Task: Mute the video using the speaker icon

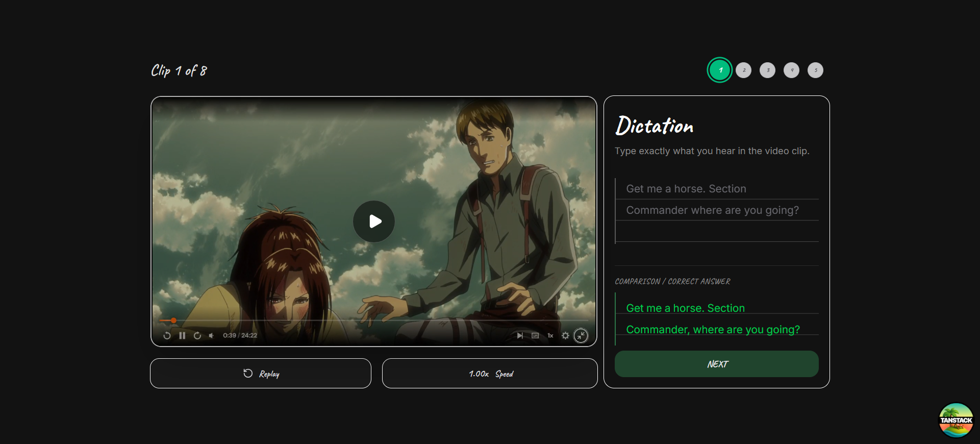Action: tap(211, 336)
